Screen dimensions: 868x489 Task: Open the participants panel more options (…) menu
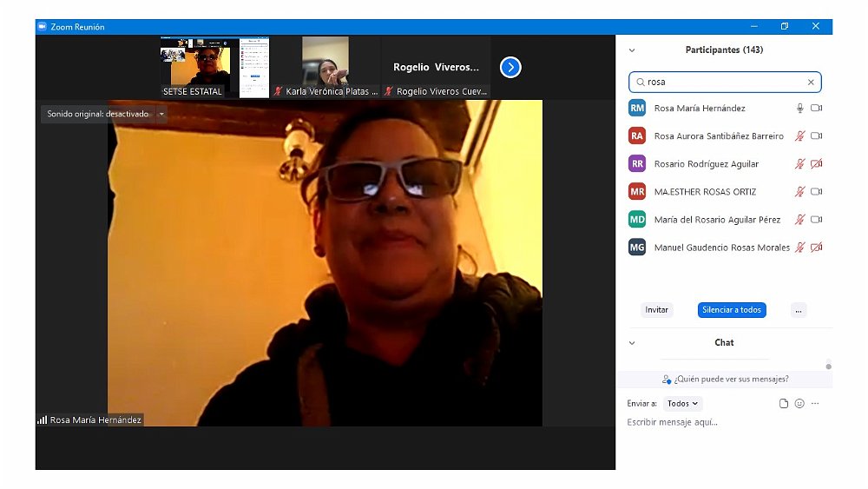(799, 310)
